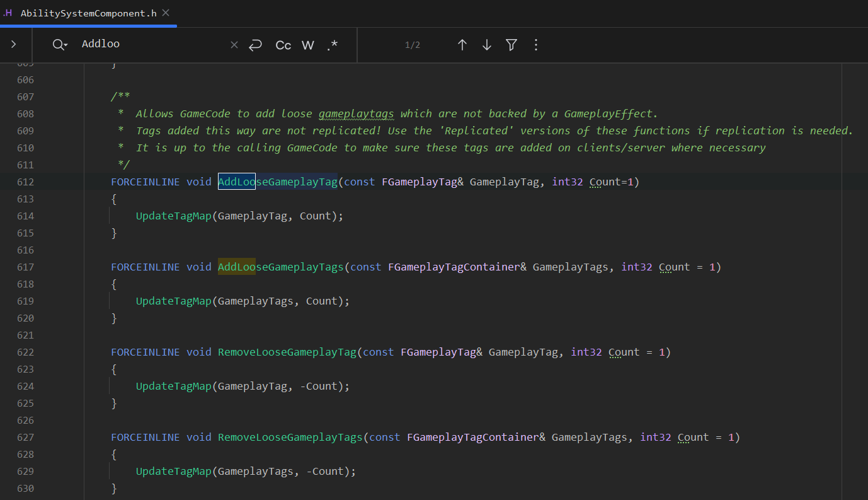Click FGameplayTag type on line 622
This screenshot has width=868, height=500.
pyautogui.click(x=438, y=352)
